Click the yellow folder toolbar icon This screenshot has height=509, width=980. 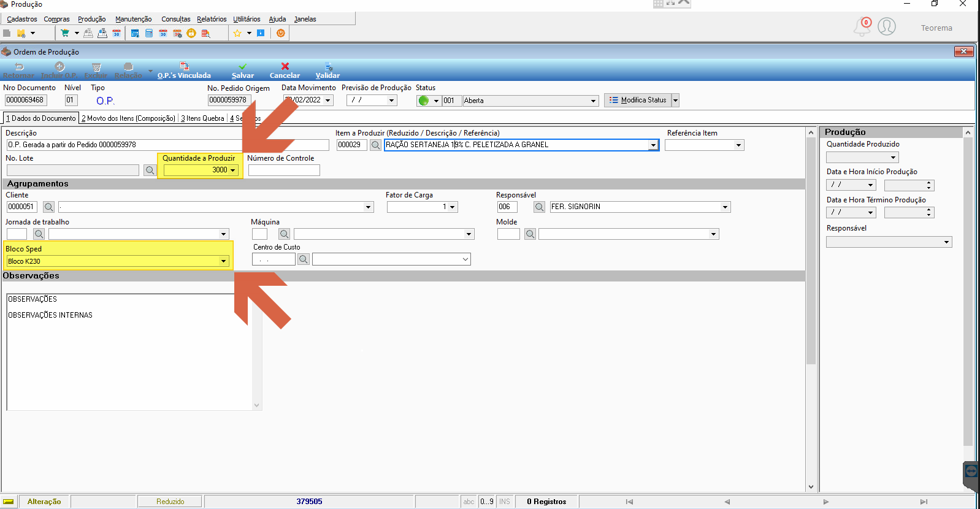21,33
